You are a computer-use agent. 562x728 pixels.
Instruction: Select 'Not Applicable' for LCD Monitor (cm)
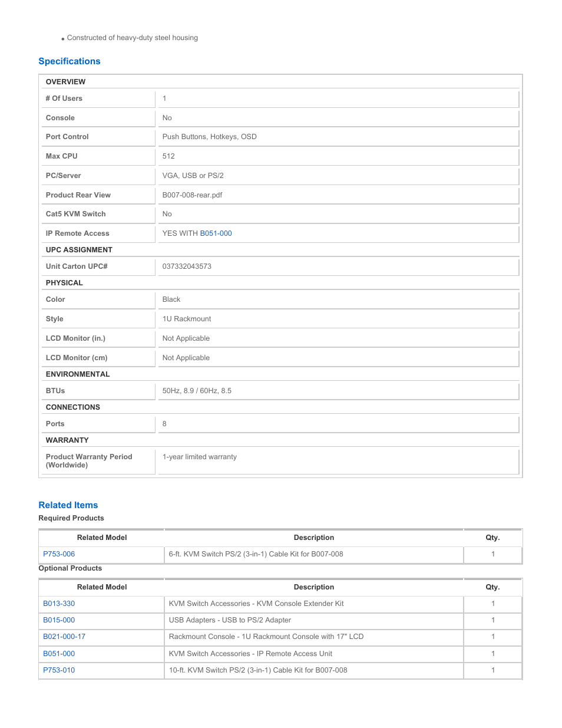click(x=186, y=358)
